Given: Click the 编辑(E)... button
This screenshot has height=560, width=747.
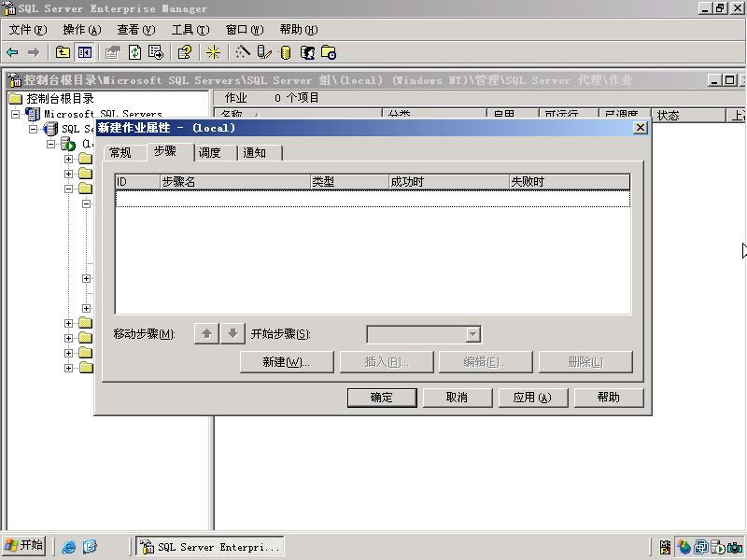Looking at the screenshot, I should coord(486,362).
